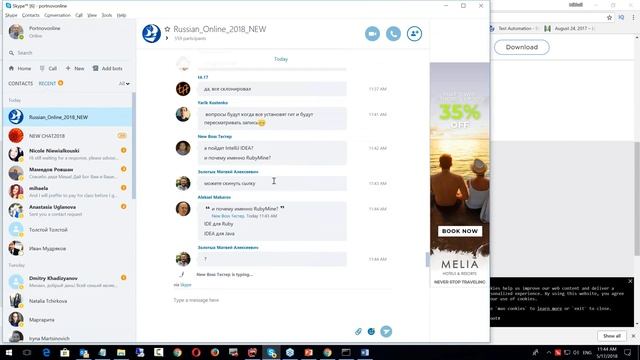
Task: Switch to the CONTACTS tab
Action: [x=20, y=83]
